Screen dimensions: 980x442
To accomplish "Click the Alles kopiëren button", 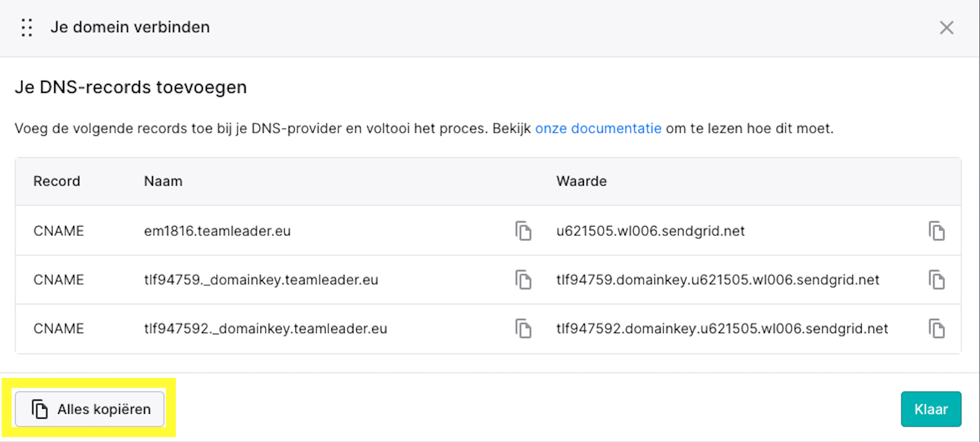I will click(90, 409).
